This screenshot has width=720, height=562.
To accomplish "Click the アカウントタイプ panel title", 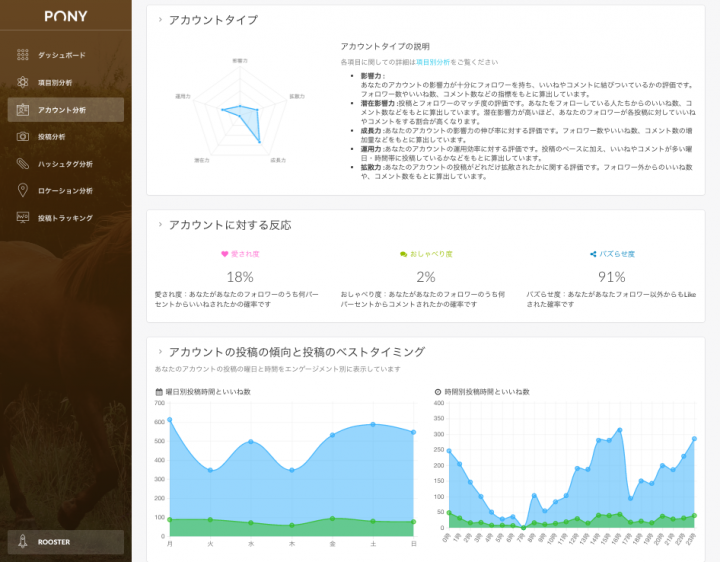I will click(x=214, y=20).
